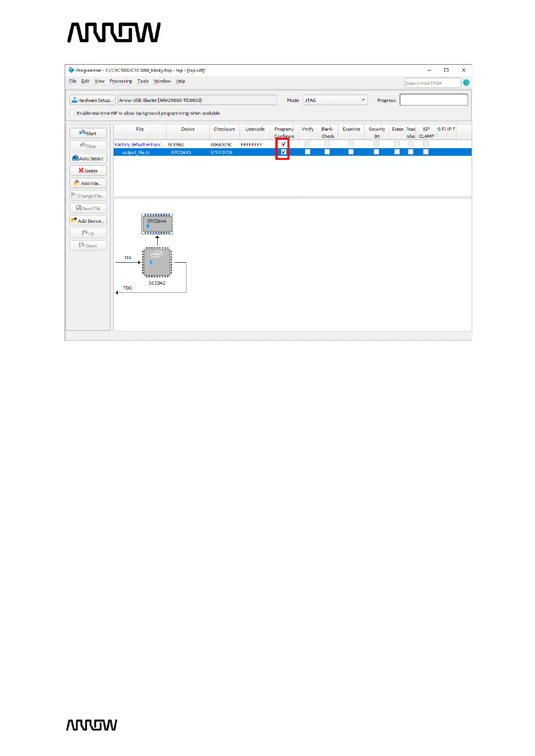Click the Programmer app icon in title bar
Viewport: 535px width, 756px height.
click(71, 70)
